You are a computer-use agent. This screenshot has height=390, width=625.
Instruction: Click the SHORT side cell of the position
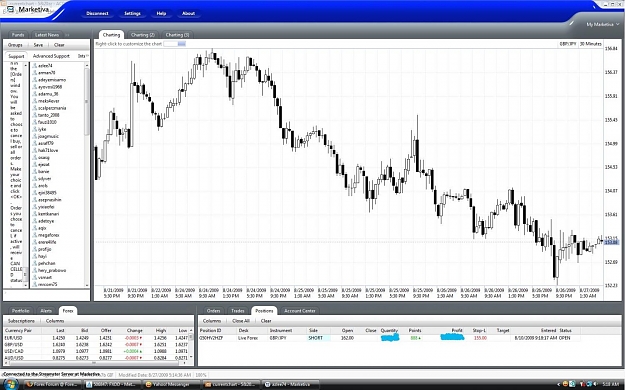coord(318,338)
